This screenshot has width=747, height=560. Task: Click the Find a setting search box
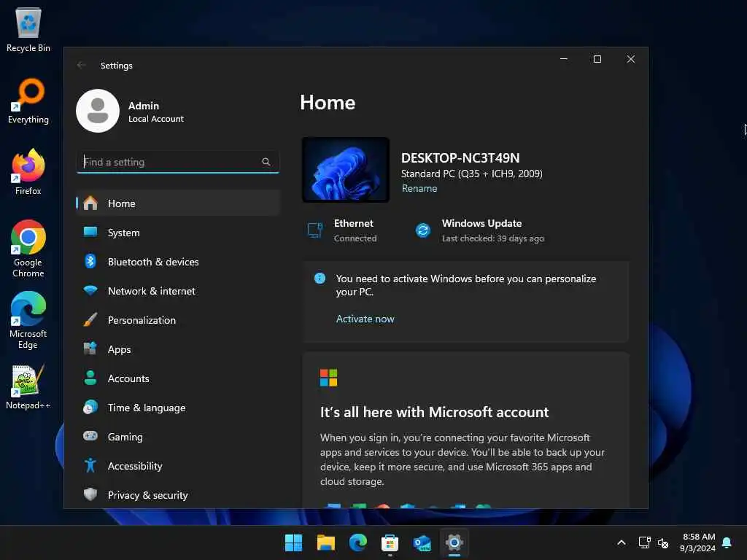click(x=178, y=162)
